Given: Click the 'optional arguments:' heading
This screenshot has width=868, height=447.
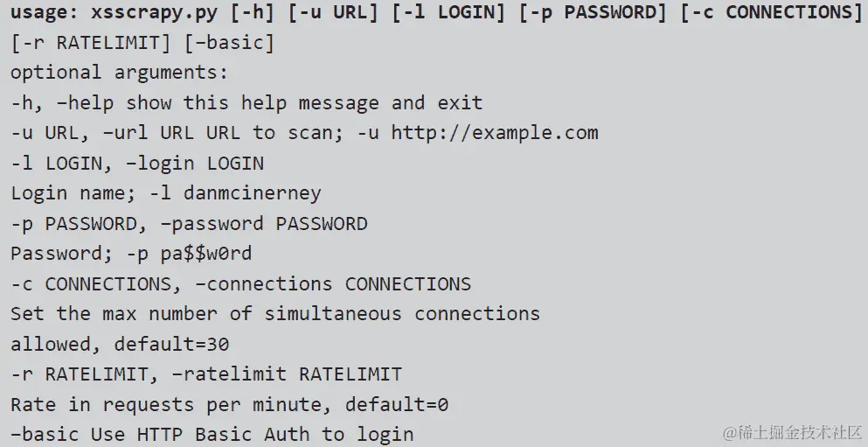Looking at the screenshot, I should (x=120, y=73).
